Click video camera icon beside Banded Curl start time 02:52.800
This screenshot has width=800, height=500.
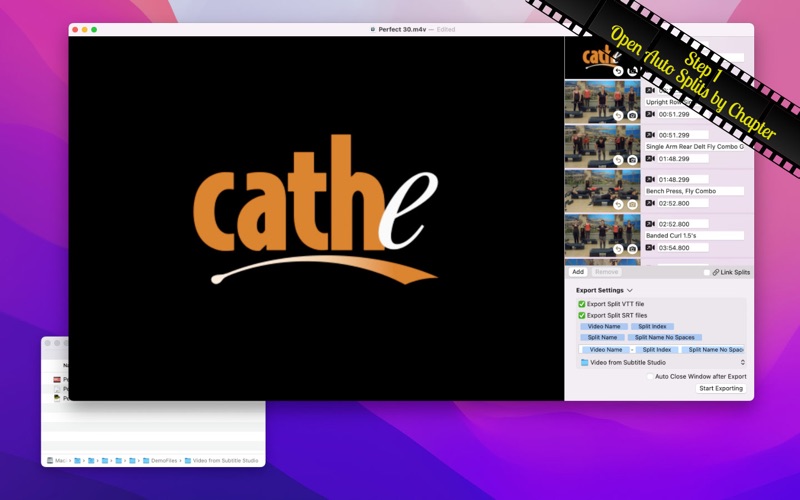[x=650, y=224]
